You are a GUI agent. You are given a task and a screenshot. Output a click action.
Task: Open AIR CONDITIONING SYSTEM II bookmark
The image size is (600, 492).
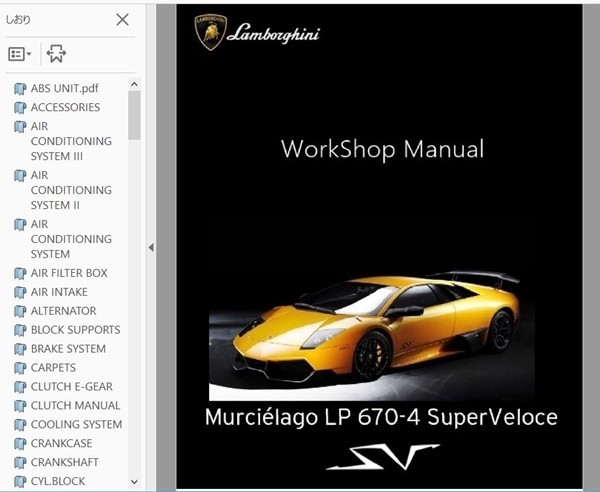point(71,190)
